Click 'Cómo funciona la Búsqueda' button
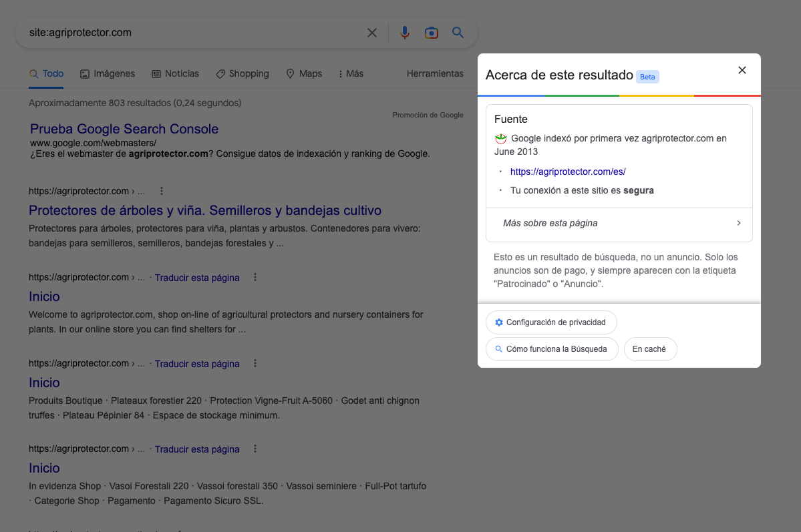The width and height of the screenshot is (801, 532). 552,349
